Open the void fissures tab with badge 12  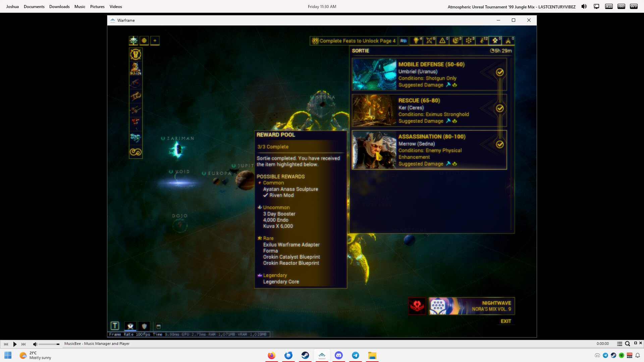click(482, 41)
